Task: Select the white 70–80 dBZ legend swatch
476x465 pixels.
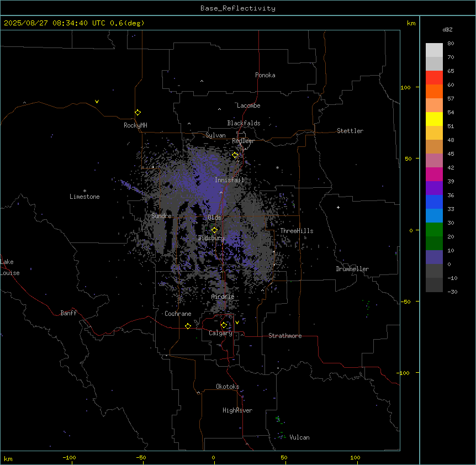Action: point(434,50)
